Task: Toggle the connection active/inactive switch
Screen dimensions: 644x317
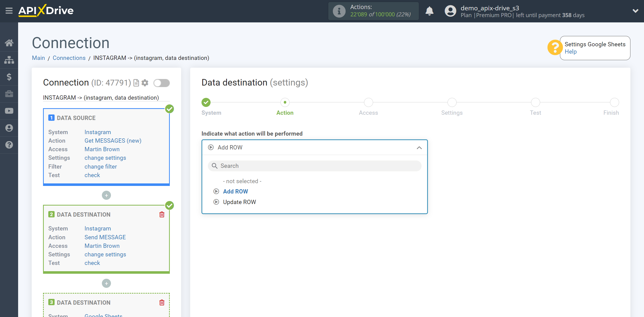Action: click(162, 83)
